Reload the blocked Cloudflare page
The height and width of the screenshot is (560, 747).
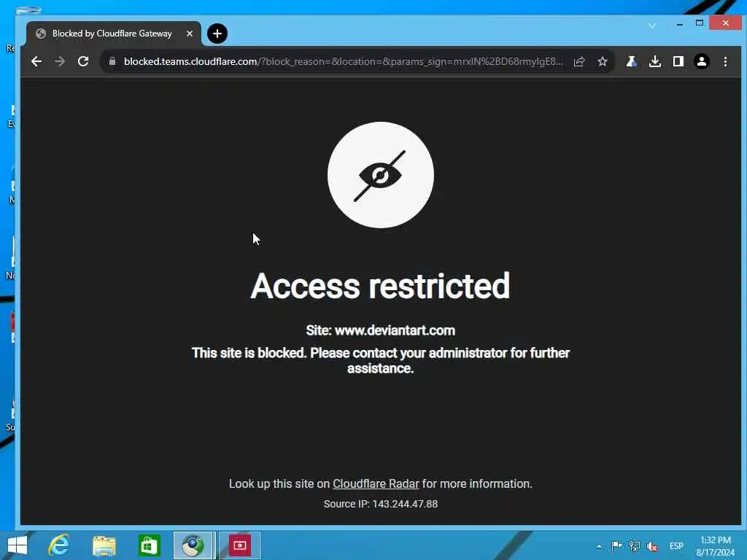tap(83, 61)
